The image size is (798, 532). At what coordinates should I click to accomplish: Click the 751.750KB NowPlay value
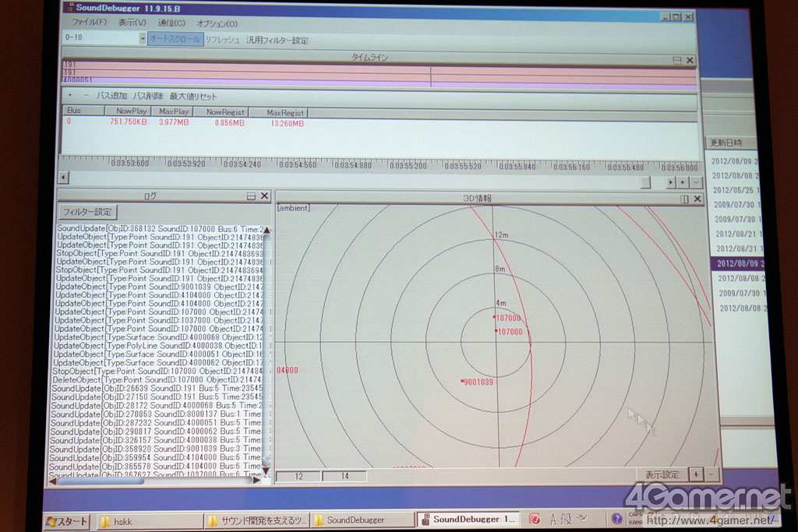(x=129, y=122)
